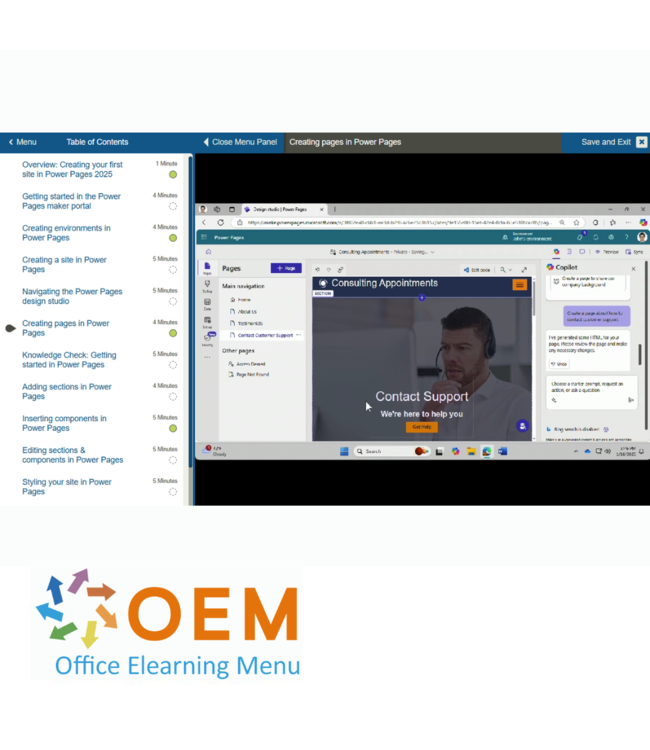Click the Copilot chat vertical scrollbar
Viewport: 650px width, 750px height.
click(639, 353)
